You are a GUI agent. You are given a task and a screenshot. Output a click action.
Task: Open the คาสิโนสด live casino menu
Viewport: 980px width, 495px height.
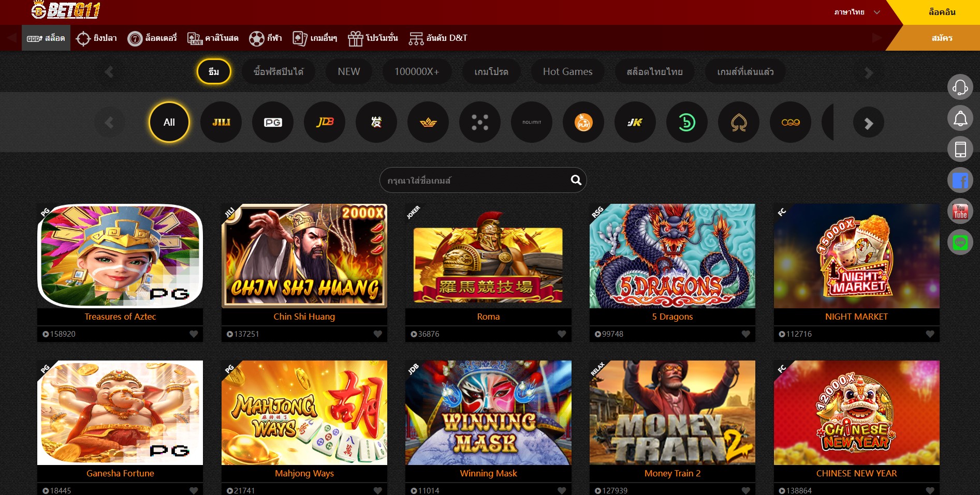click(x=213, y=38)
